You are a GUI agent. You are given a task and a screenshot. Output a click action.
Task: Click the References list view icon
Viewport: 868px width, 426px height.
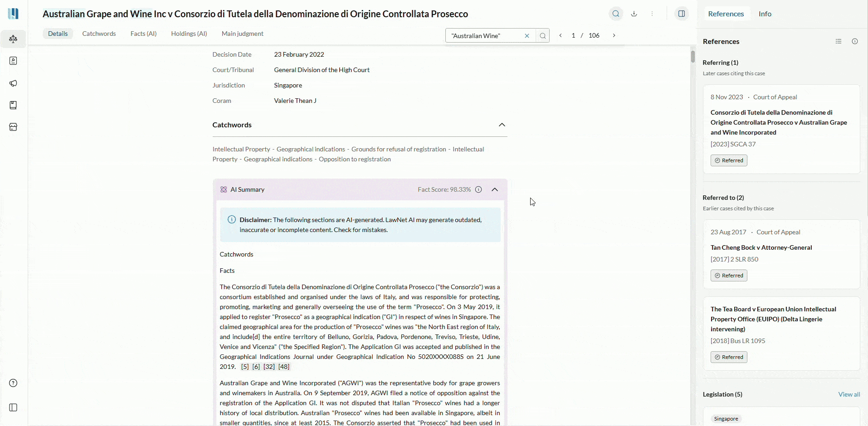point(839,41)
